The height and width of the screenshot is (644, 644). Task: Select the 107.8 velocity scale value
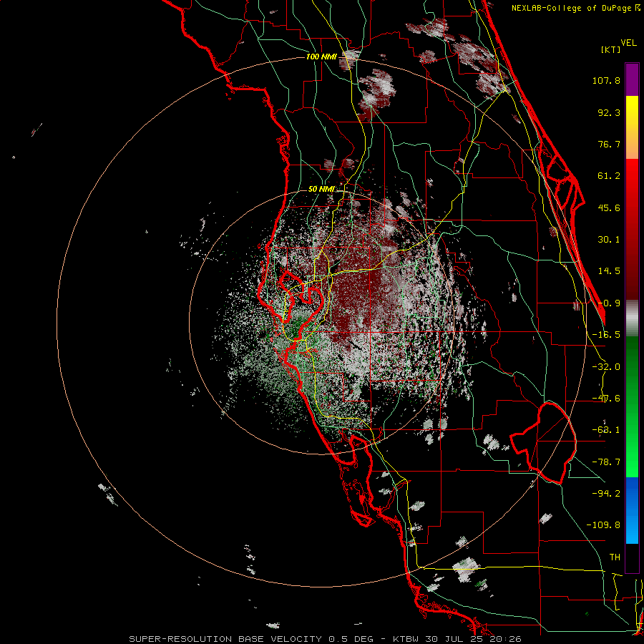click(x=606, y=80)
